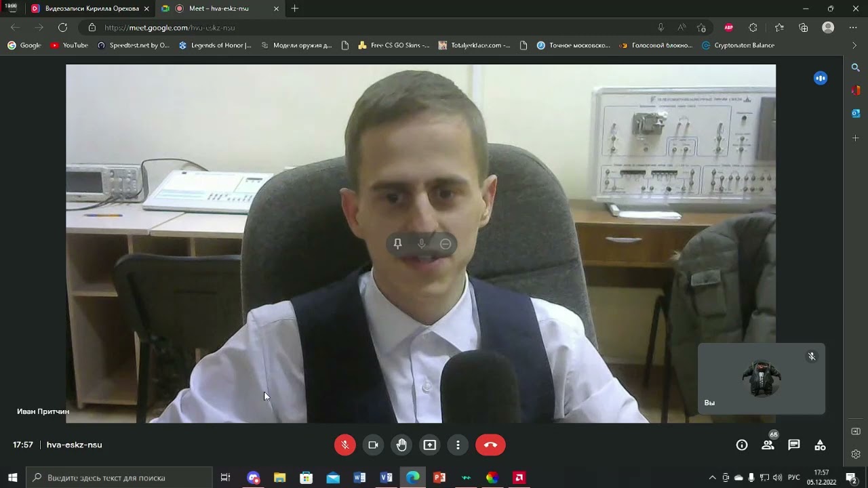Viewport: 868px width, 488px height.
Task: Add a site to the Edge sidebar
Action: (856, 138)
